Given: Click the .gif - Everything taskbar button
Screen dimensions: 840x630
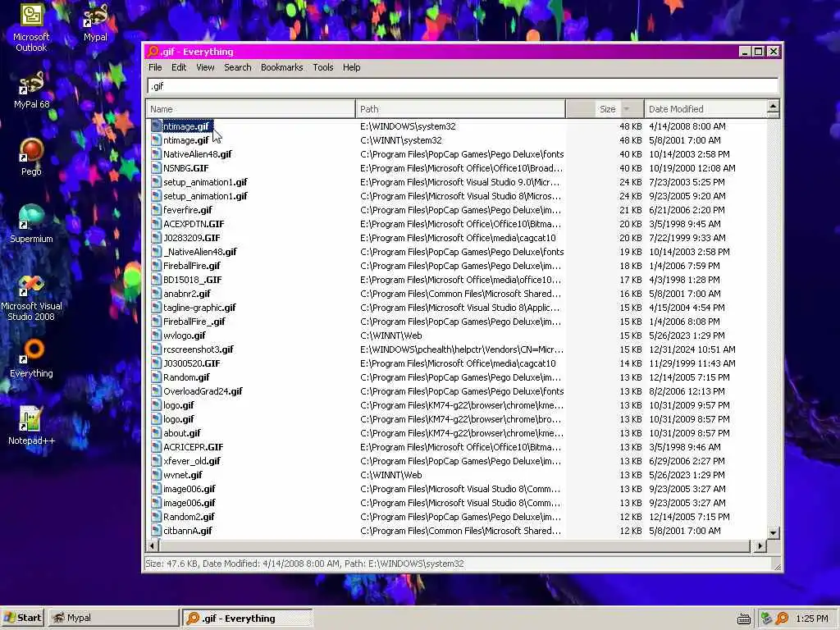Looking at the screenshot, I should click(x=248, y=618).
